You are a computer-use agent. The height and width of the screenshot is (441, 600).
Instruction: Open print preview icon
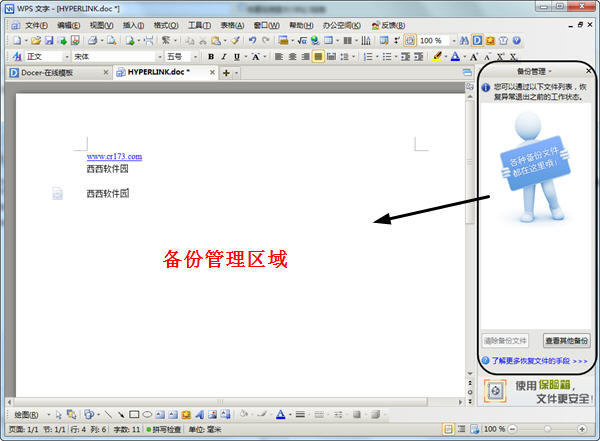click(112, 41)
